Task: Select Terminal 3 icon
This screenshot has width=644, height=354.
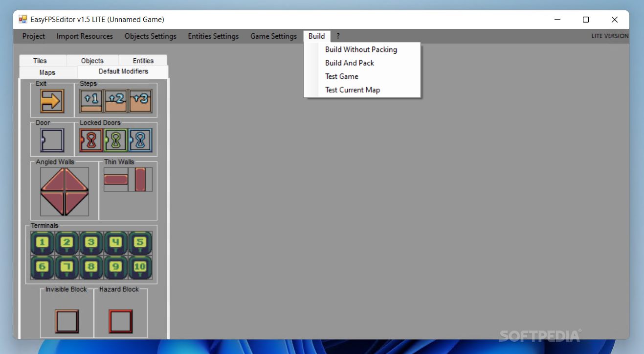Action: pyautogui.click(x=91, y=243)
